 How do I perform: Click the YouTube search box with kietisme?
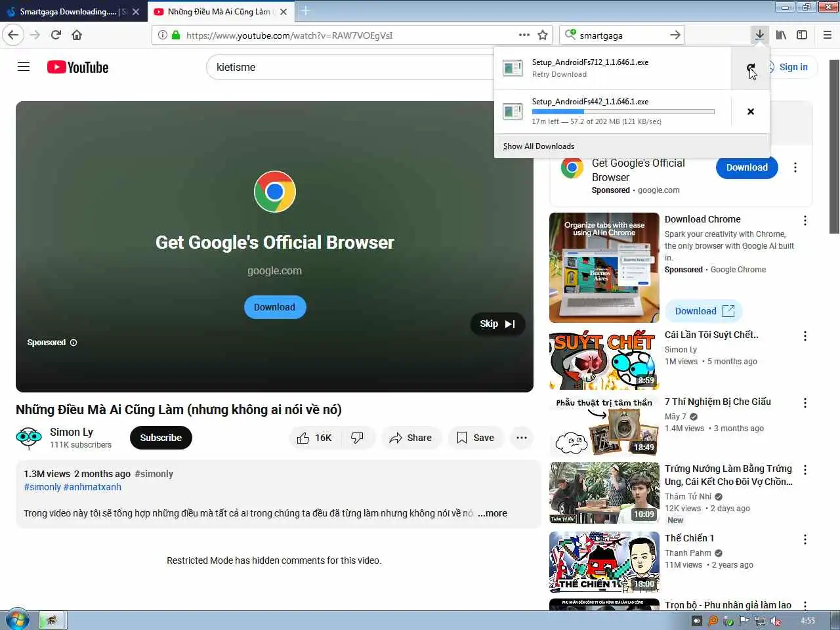click(349, 67)
